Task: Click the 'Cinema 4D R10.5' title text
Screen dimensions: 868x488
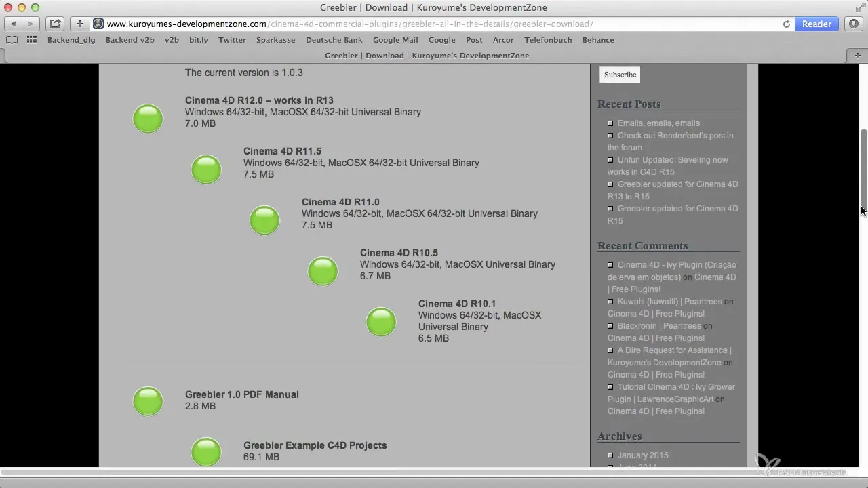Action: pos(399,253)
